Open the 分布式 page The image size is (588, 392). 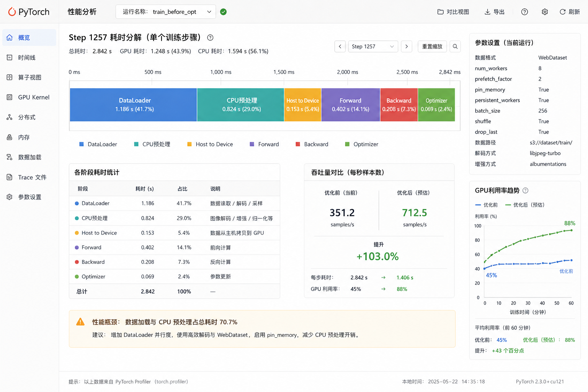coord(29,117)
